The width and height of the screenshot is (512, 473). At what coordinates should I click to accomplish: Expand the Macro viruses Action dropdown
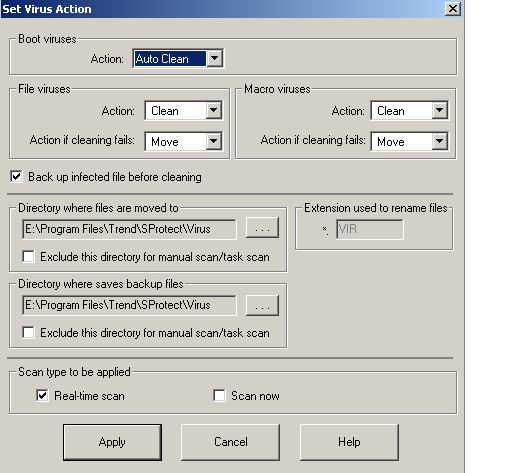pyautogui.click(x=440, y=110)
